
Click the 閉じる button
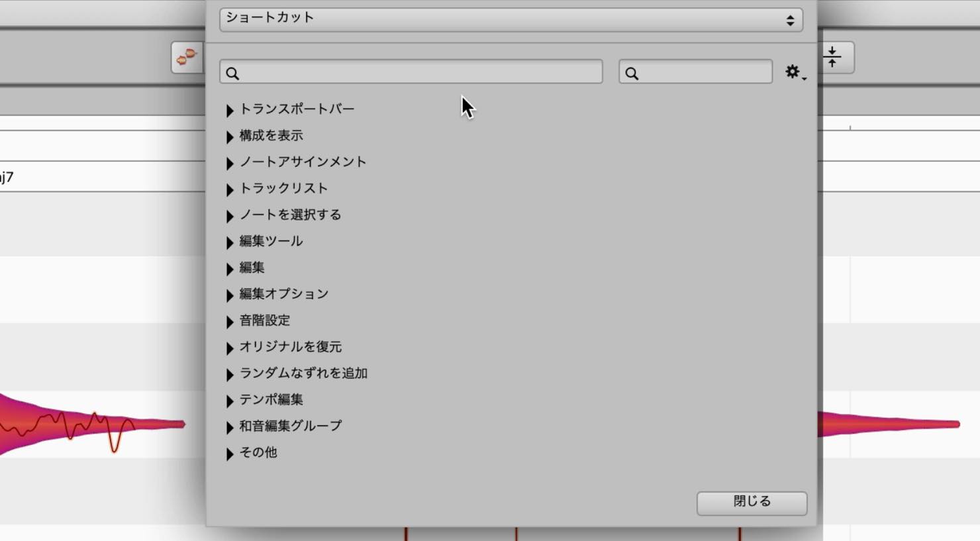[752, 503]
